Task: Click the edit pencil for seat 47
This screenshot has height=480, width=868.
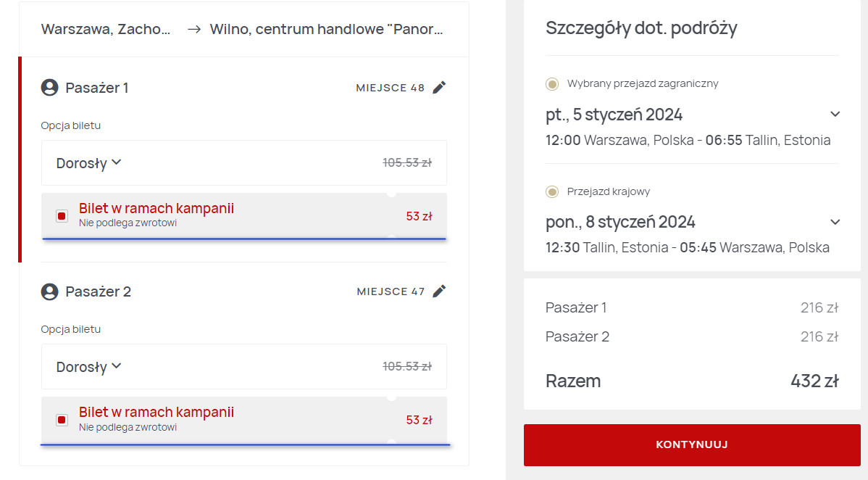Action: (439, 291)
